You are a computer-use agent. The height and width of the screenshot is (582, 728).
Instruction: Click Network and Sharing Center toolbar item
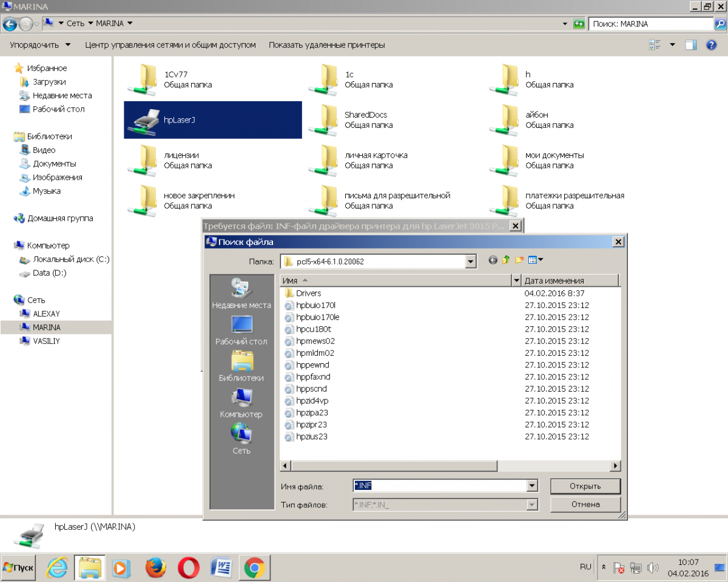tap(170, 45)
